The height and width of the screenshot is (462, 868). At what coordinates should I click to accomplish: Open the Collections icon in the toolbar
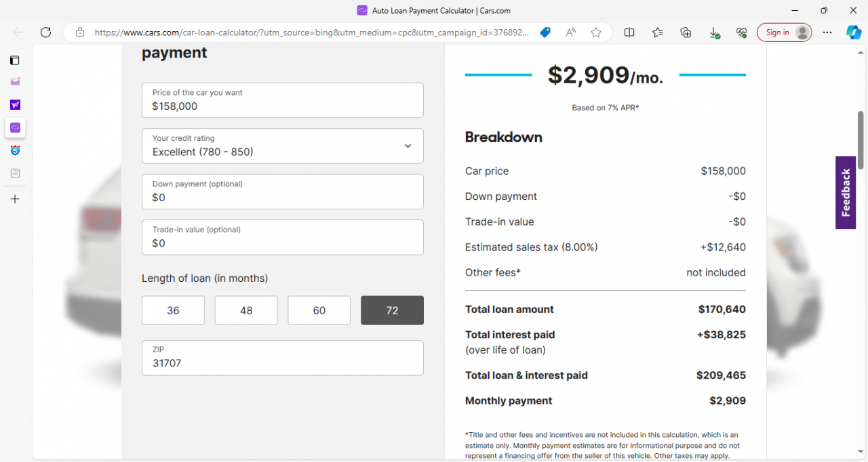pyautogui.click(x=686, y=32)
